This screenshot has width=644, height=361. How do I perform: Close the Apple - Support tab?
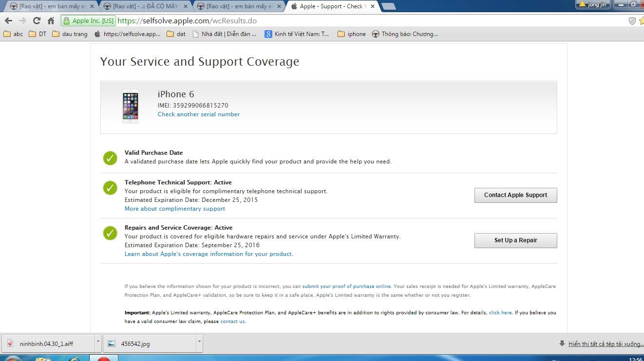(x=372, y=6)
